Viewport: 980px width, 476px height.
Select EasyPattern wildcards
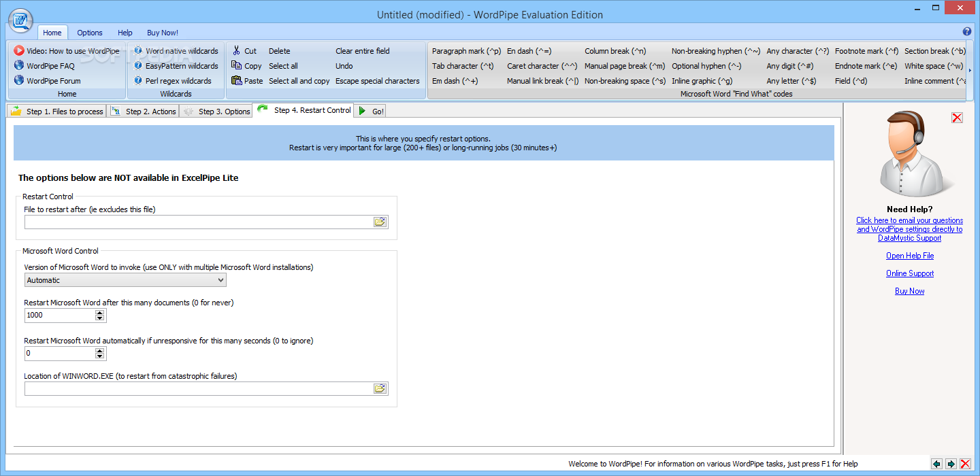tap(176, 66)
